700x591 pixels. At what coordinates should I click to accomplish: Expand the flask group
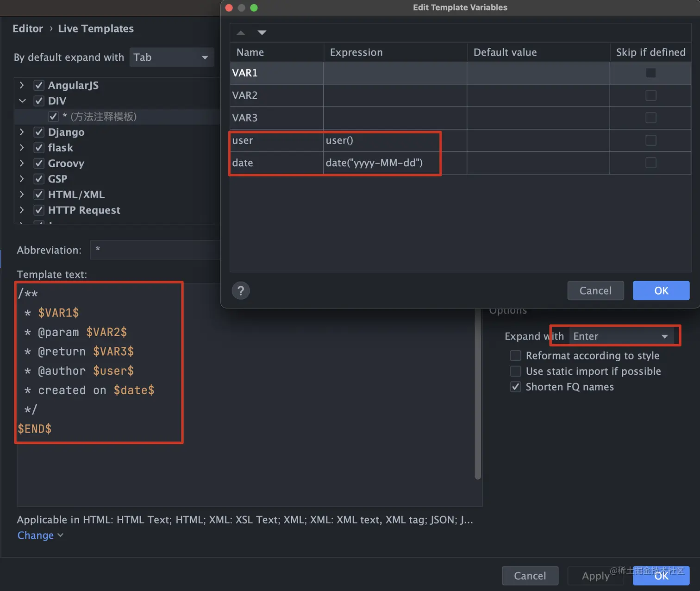[22, 148]
